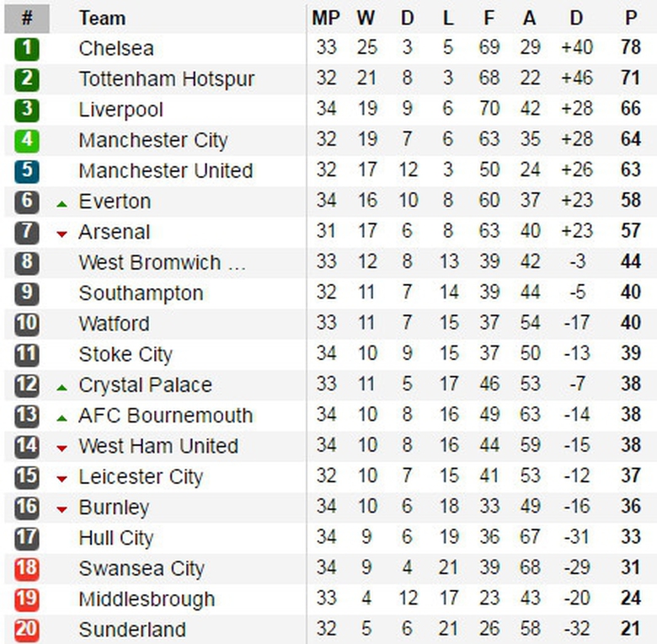This screenshot has width=657, height=644.
Task: Open the Liverpool team link
Action: point(120,110)
